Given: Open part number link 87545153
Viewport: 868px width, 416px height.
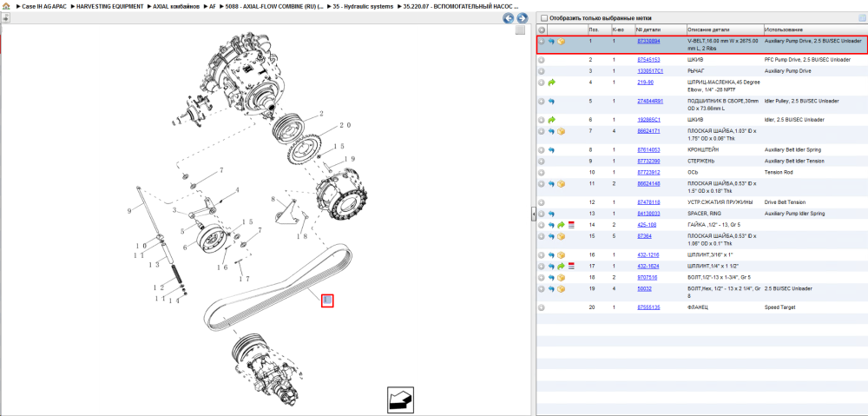Looking at the screenshot, I should click(648, 60).
